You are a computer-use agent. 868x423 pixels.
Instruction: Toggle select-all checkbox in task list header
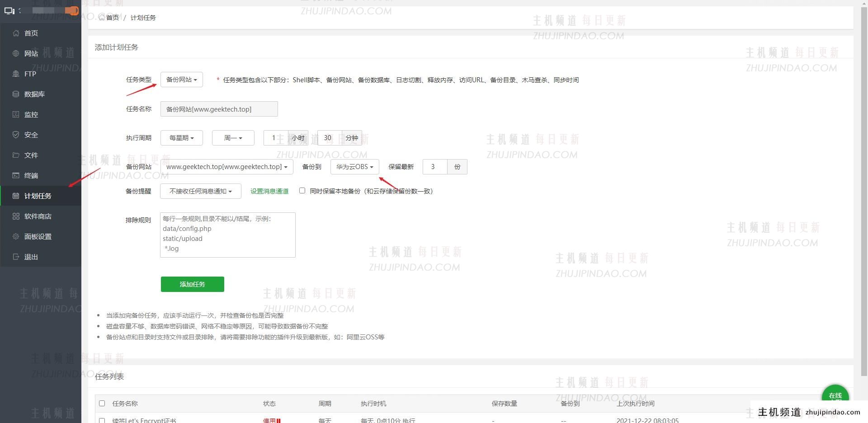[x=102, y=403]
